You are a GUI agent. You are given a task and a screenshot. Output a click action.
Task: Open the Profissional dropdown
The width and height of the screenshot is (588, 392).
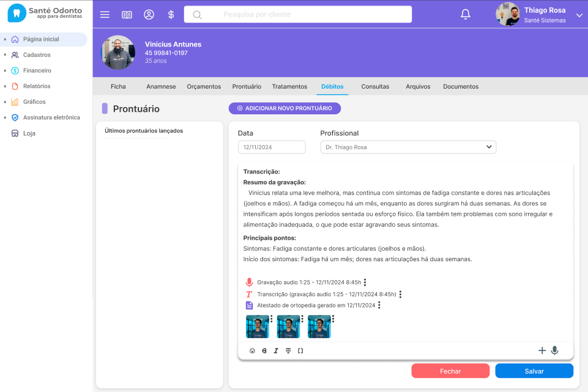(408, 147)
